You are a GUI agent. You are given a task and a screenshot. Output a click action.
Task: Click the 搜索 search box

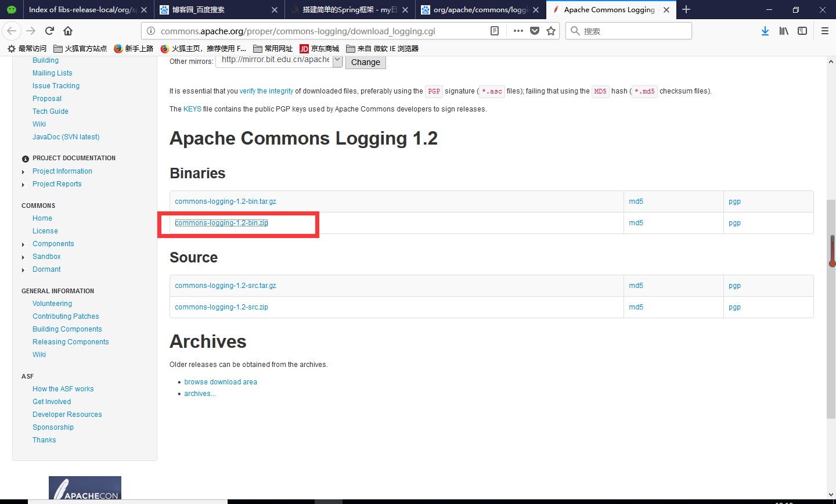point(629,31)
